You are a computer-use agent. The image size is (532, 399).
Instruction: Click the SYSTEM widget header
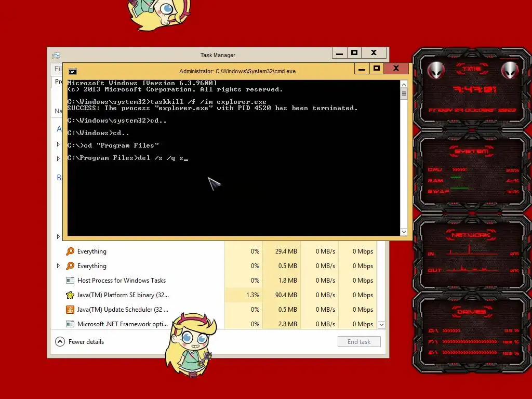point(472,151)
